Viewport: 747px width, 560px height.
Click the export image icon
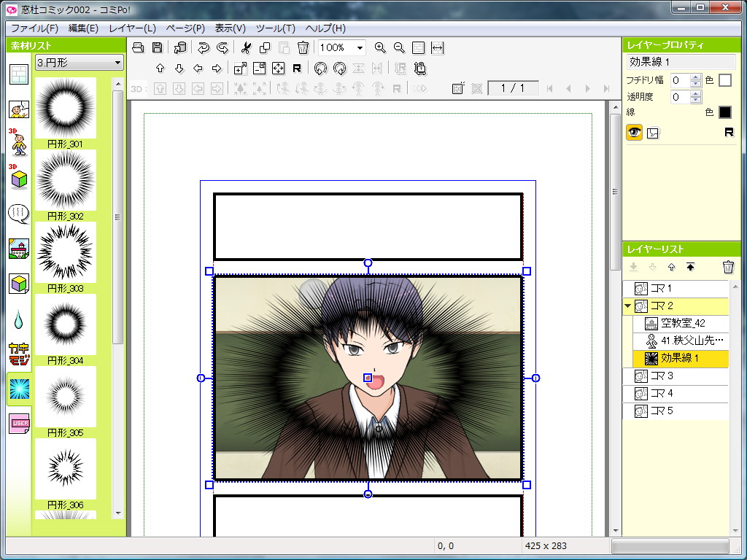click(180, 47)
